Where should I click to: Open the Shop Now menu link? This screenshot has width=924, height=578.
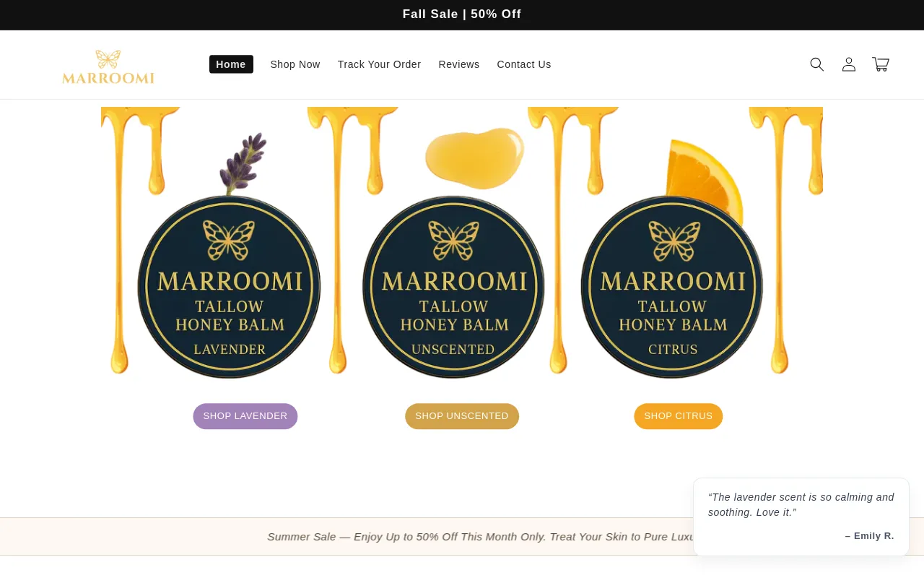[295, 64]
